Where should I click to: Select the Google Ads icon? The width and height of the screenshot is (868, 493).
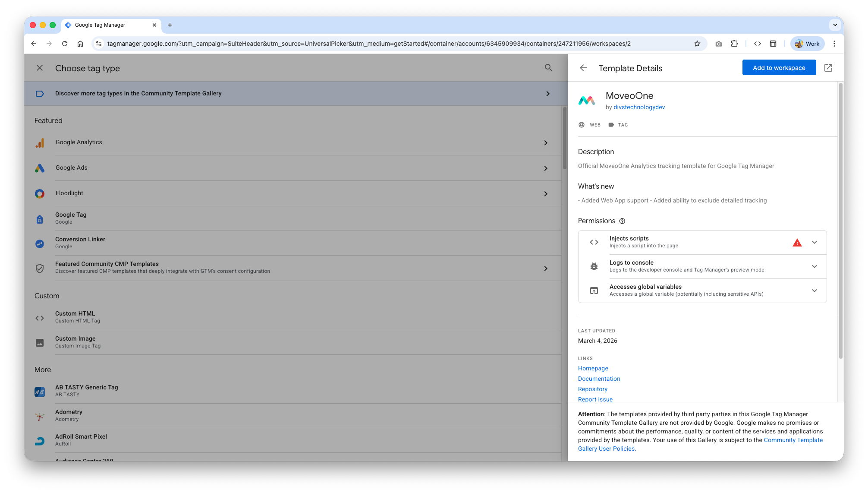(x=40, y=168)
